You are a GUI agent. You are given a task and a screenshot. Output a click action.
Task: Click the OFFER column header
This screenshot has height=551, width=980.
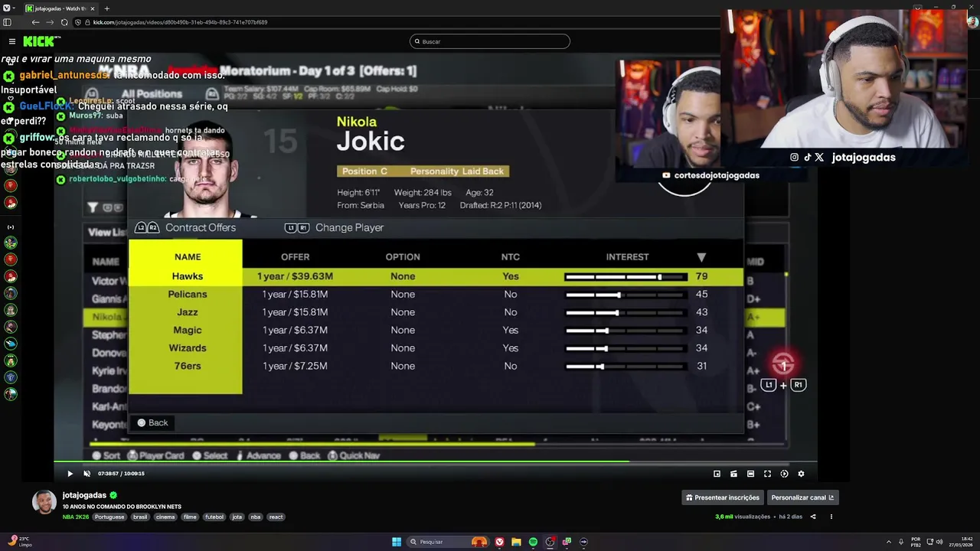295,257
